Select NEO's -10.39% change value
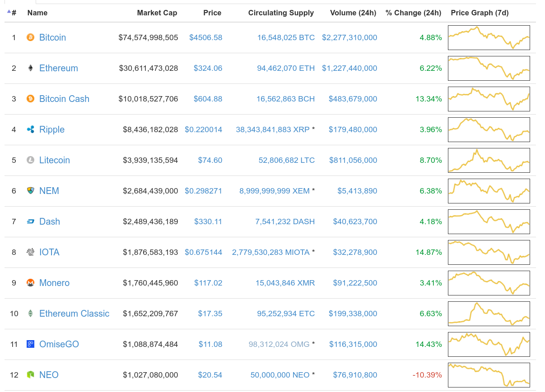The width and height of the screenshot is (545, 392). (427, 375)
